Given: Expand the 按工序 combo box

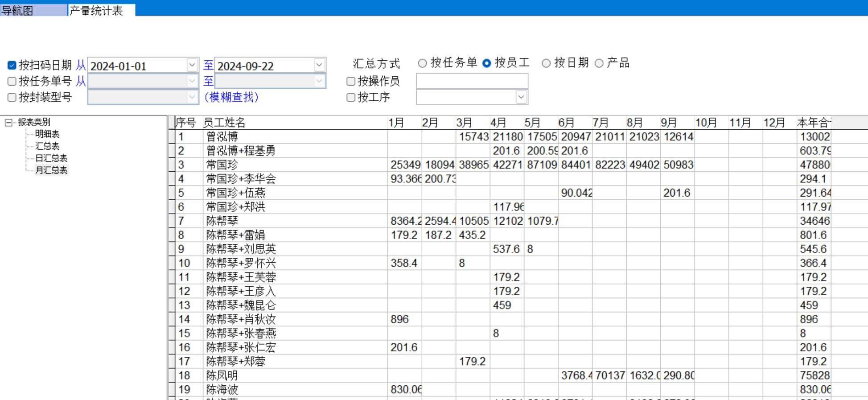Looking at the screenshot, I should [x=521, y=97].
